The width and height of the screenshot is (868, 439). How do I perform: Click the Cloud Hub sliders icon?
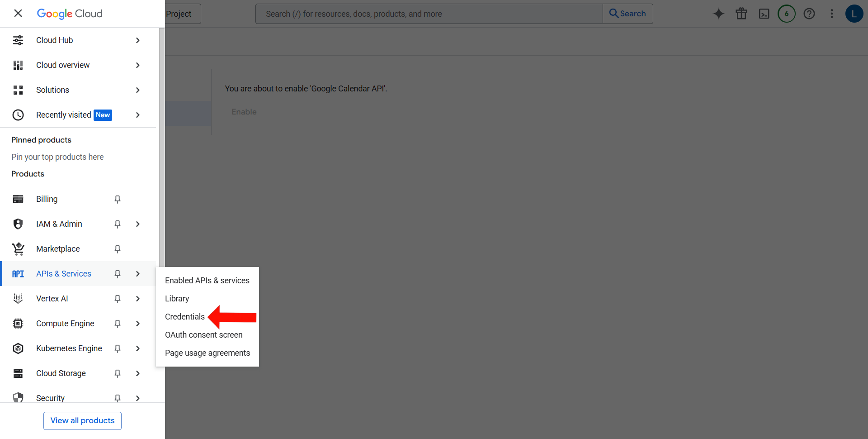18,40
